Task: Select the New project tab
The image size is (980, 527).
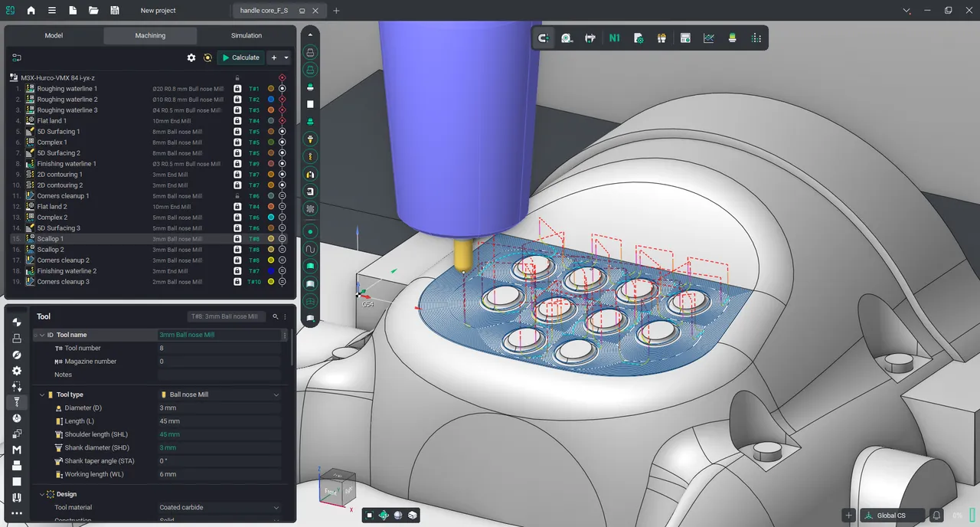Action: (158, 11)
